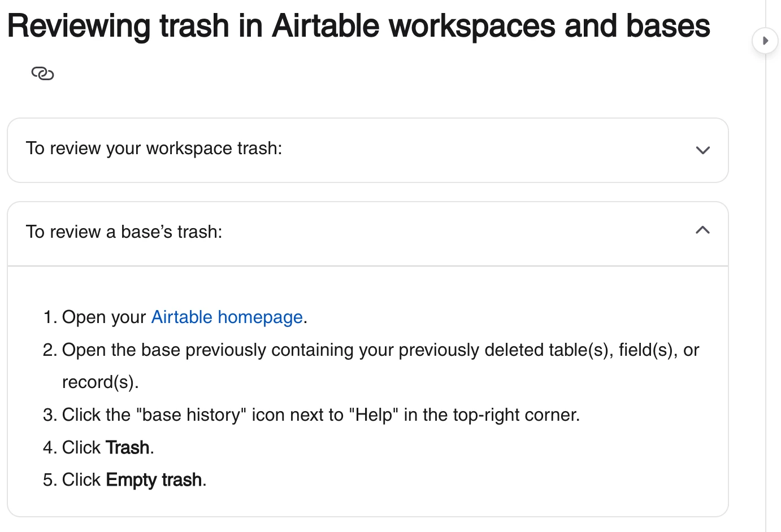This screenshot has width=781, height=532.
Task: Click the "base history" phrase in step 3
Action: 192,415
